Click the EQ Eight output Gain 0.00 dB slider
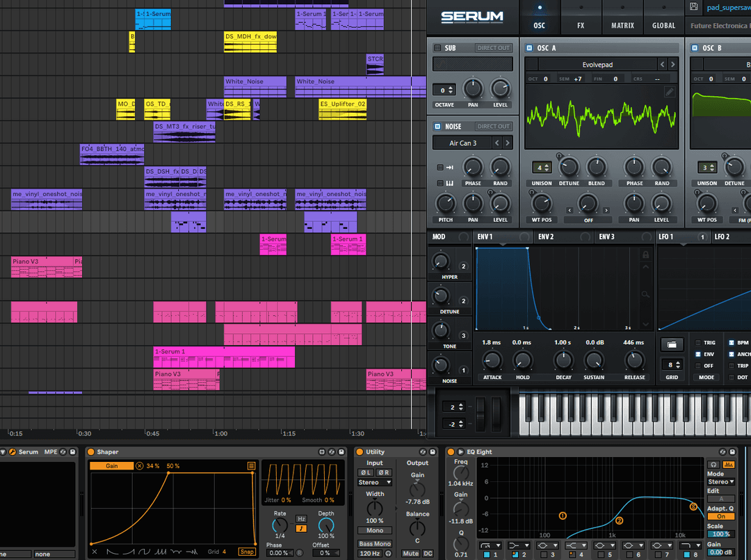This screenshot has width=751, height=560. (721, 552)
